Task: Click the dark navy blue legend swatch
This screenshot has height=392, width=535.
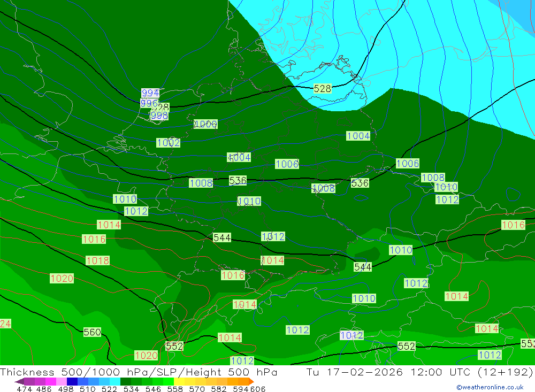Action: point(71,381)
